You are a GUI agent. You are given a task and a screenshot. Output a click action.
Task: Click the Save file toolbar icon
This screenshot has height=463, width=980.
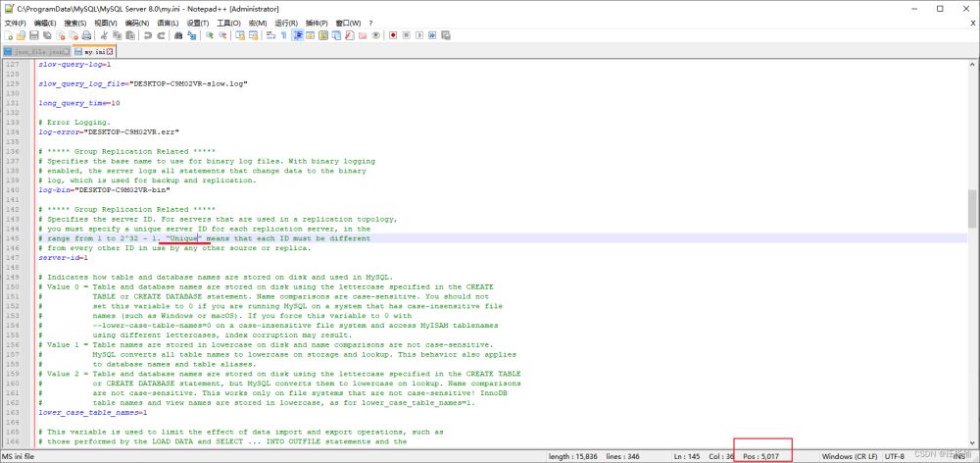tap(35, 35)
